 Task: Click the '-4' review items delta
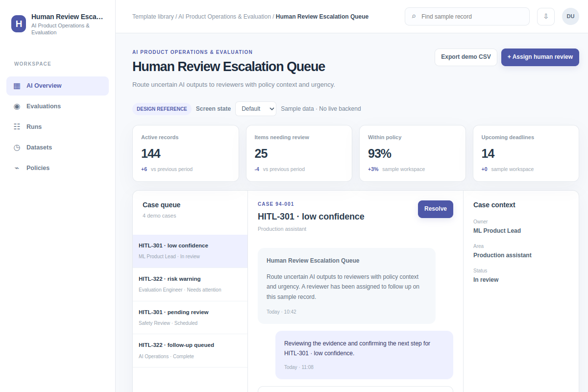click(257, 169)
